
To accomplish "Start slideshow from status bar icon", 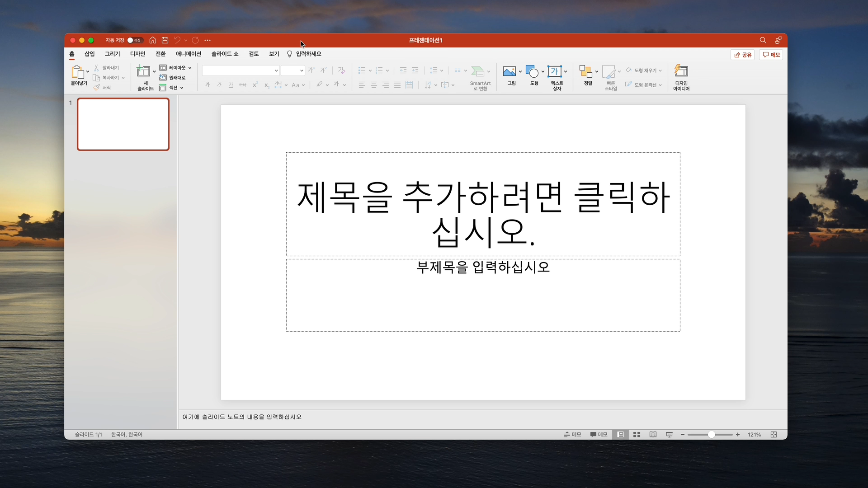I will (669, 434).
